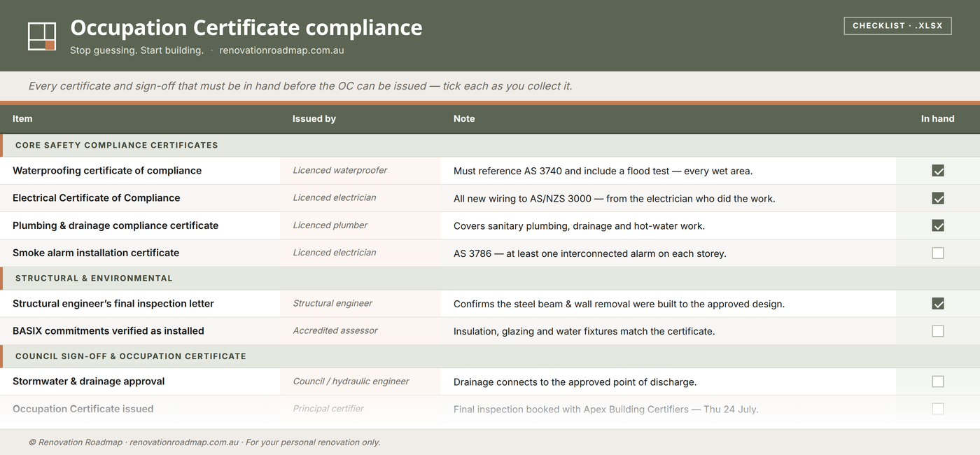Click the Apex Building Certifiers final inspection note

(x=606, y=409)
